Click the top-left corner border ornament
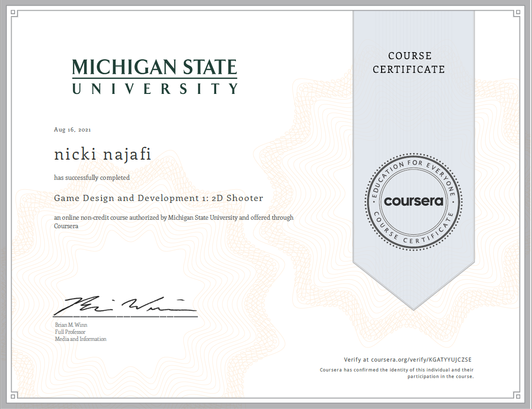 (x=14, y=14)
